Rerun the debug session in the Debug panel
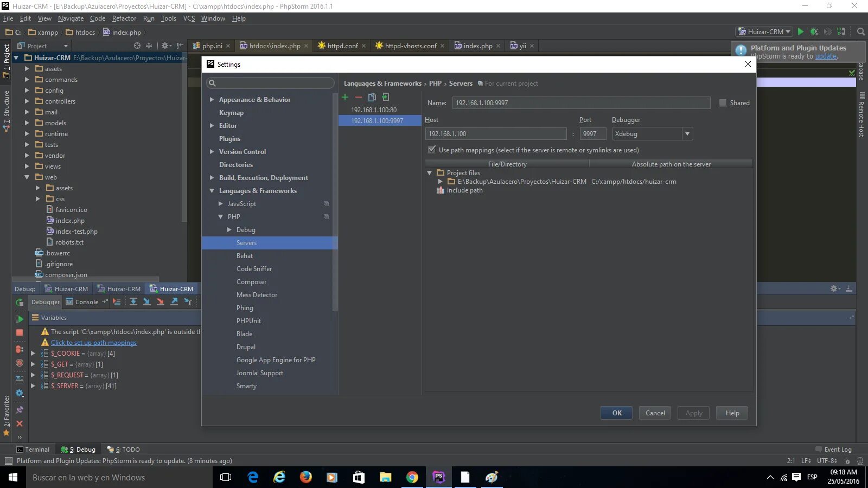 pyautogui.click(x=20, y=303)
